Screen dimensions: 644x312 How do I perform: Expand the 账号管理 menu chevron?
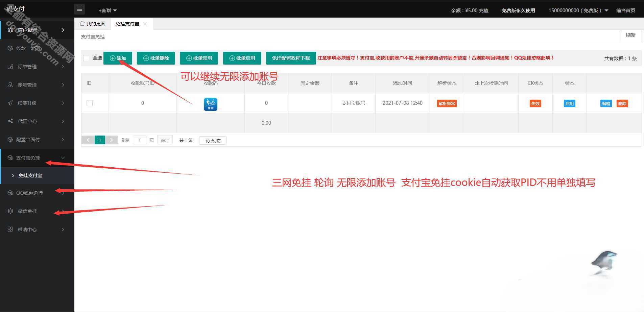[63, 85]
